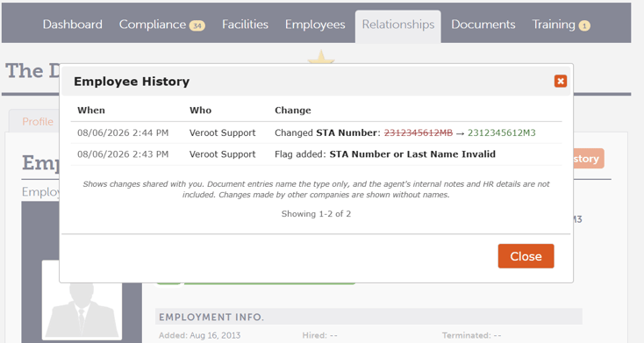Click the Hired: -- field
This screenshot has width=644, height=343.
click(319, 335)
